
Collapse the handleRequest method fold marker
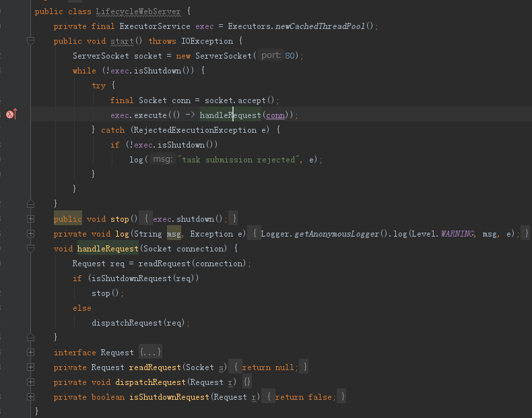point(30,249)
